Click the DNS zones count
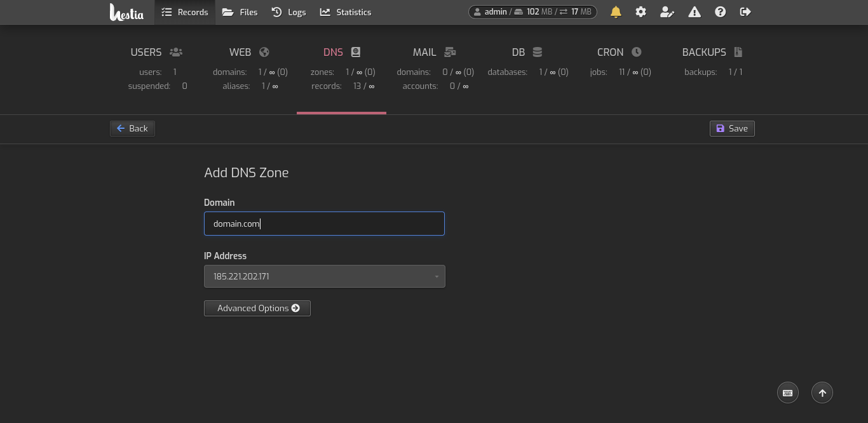 pyautogui.click(x=360, y=72)
